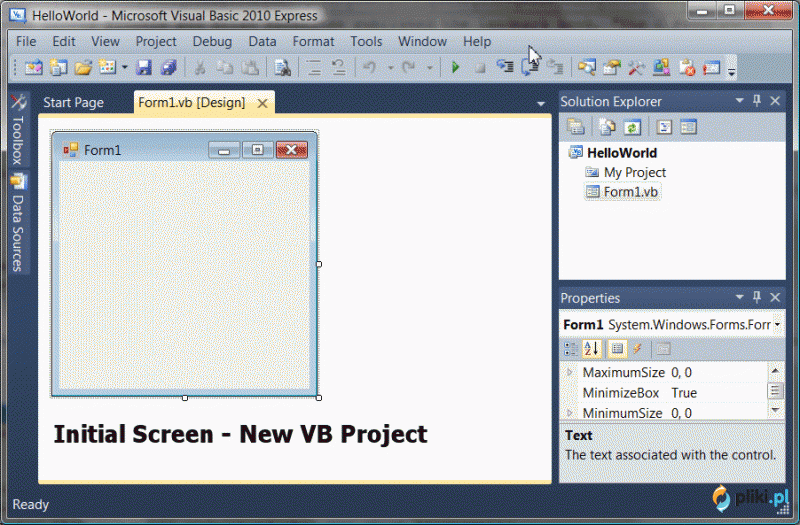This screenshot has width=800, height=525.
Task: Select My Project in Solution Explorer
Action: pyautogui.click(x=635, y=172)
